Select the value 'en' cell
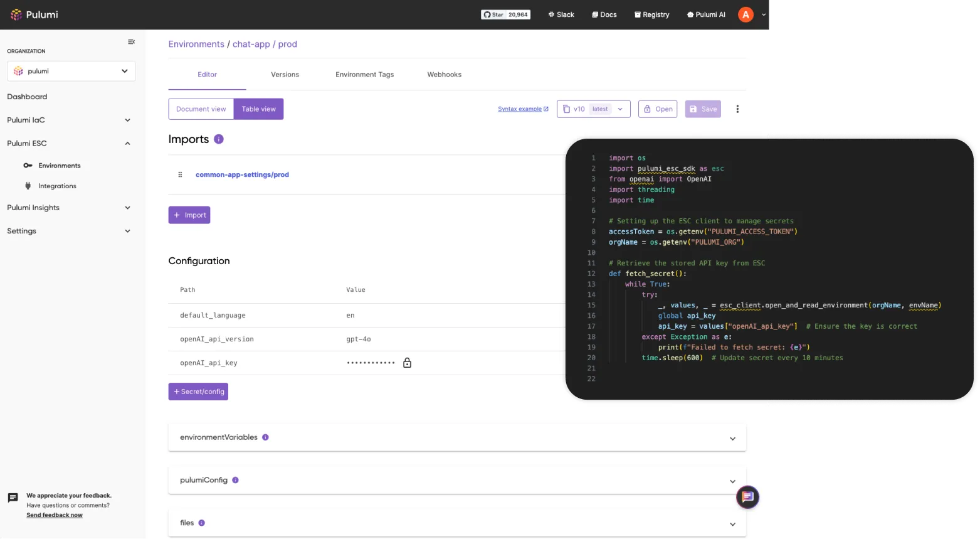 pyautogui.click(x=350, y=316)
